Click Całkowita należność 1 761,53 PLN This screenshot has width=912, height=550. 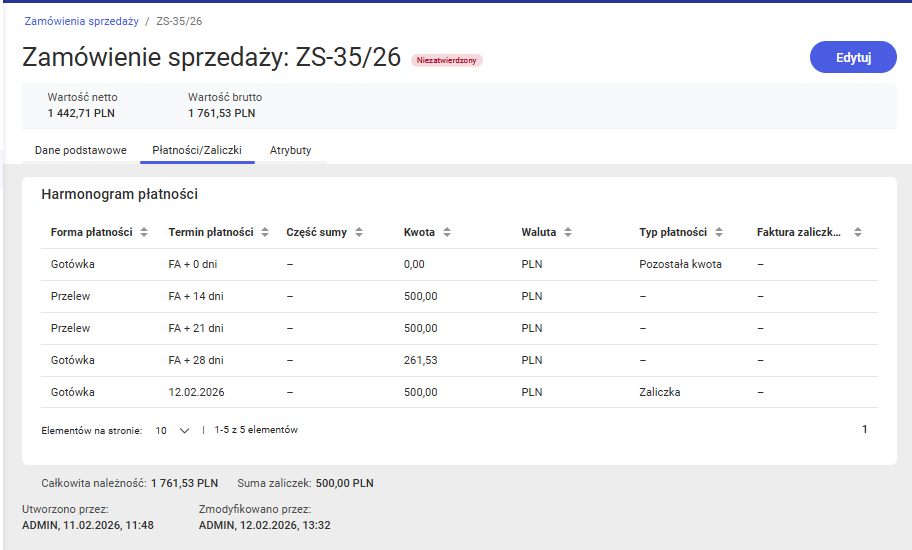130,483
